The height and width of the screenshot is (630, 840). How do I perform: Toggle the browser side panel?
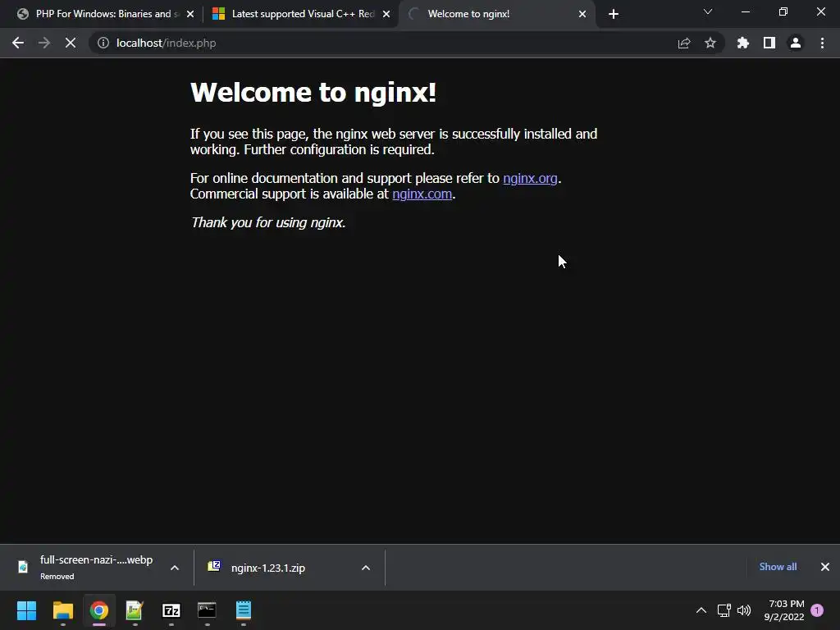[x=769, y=43]
